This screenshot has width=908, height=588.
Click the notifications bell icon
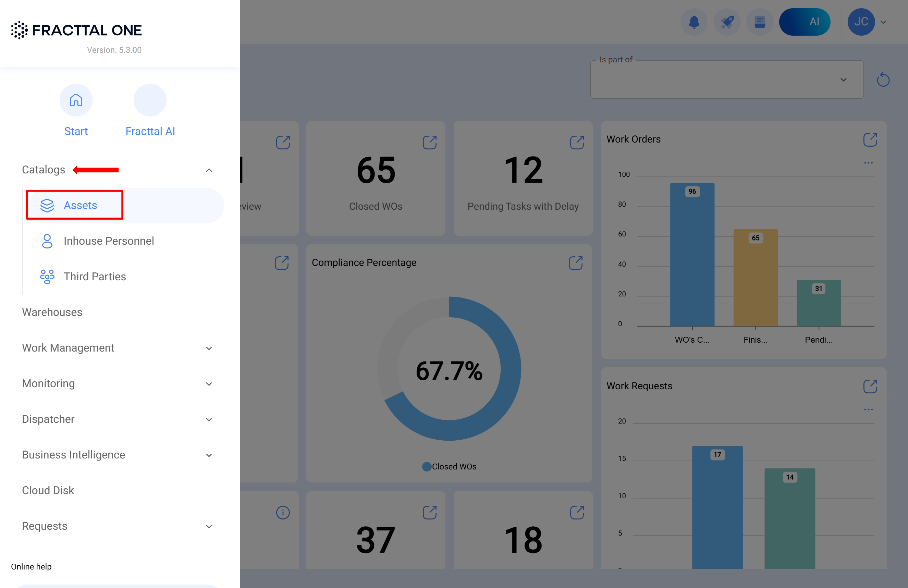[694, 22]
